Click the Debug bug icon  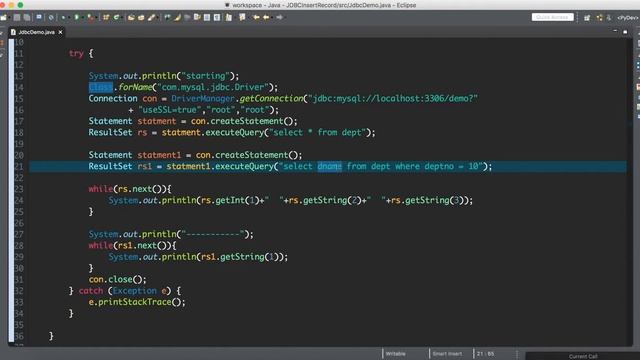click(63, 18)
